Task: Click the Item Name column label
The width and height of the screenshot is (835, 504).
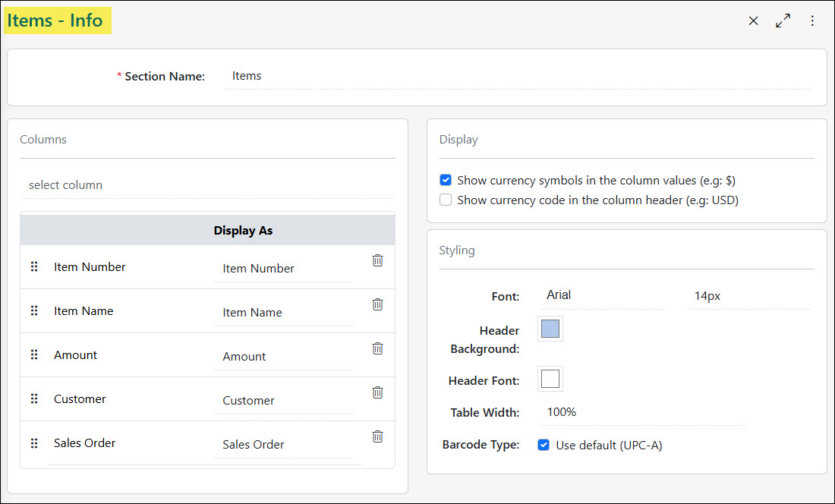Action: click(83, 310)
